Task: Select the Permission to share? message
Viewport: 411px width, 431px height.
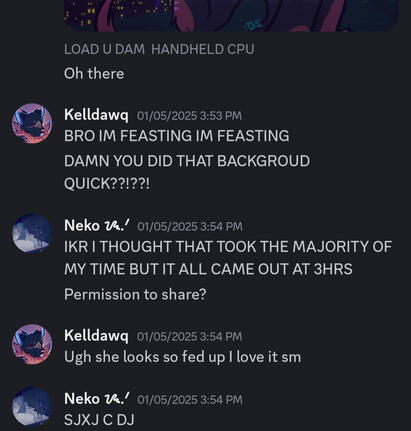Action: click(135, 295)
